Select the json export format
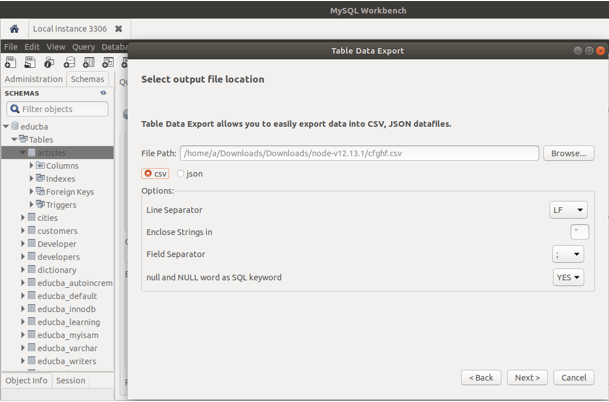 click(190, 173)
